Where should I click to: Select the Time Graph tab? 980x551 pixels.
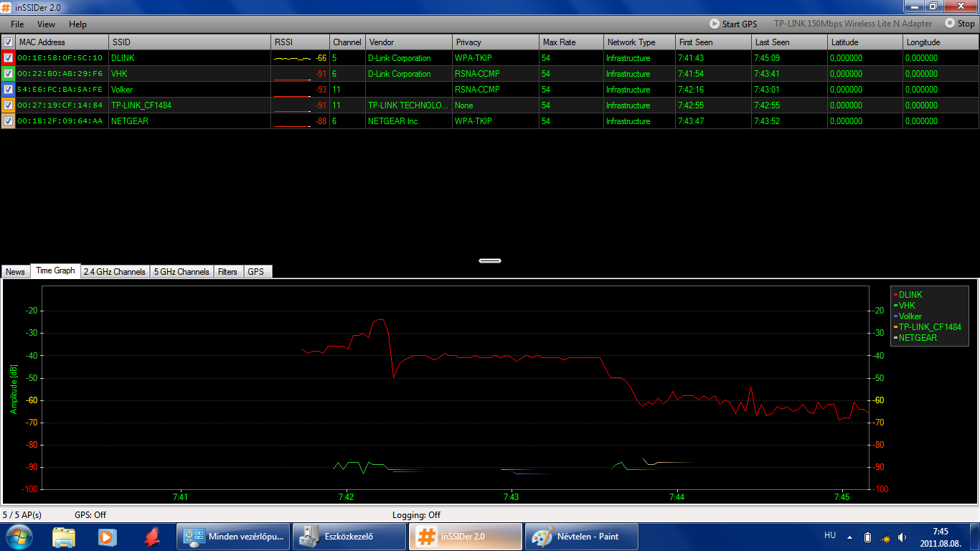(55, 271)
